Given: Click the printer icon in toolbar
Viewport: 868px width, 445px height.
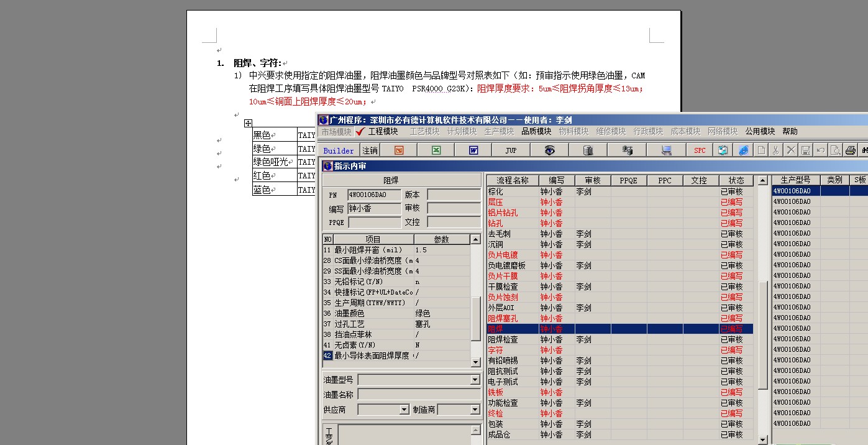Looking at the screenshot, I should pos(851,150).
